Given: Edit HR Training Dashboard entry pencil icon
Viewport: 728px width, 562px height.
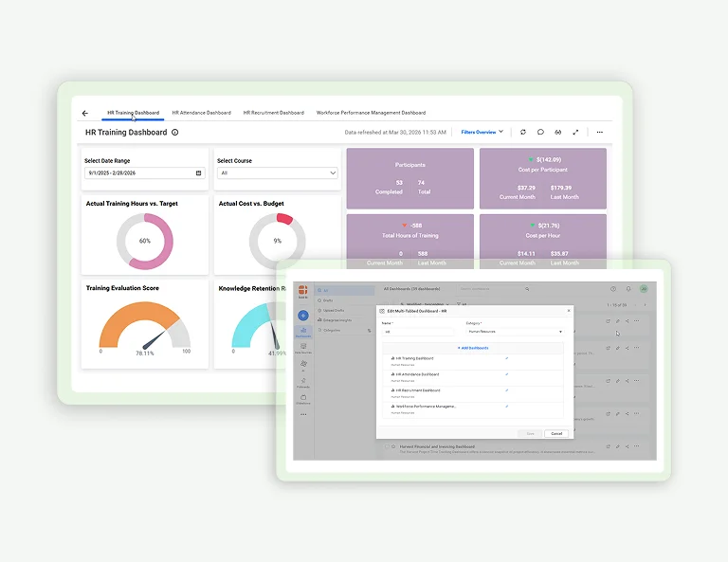Looking at the screenshot, I should pyautogui.click(x=506, y=358).
